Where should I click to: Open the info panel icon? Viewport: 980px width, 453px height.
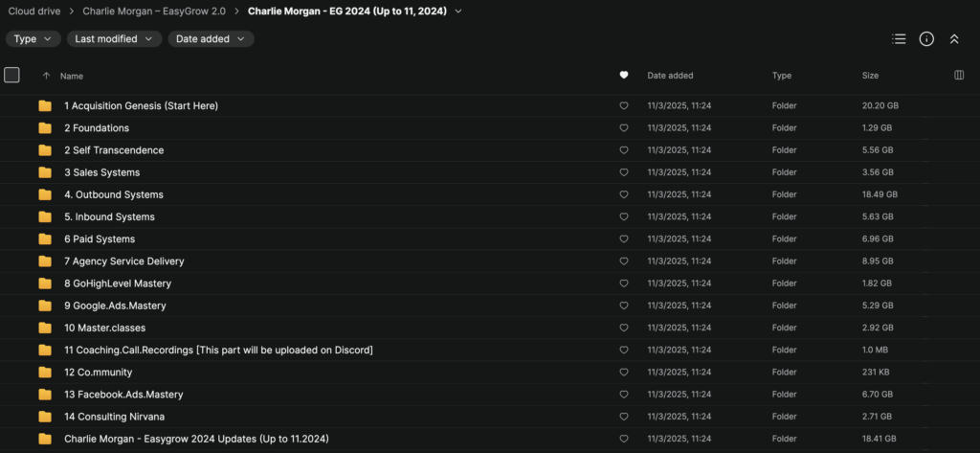(925, 39)
